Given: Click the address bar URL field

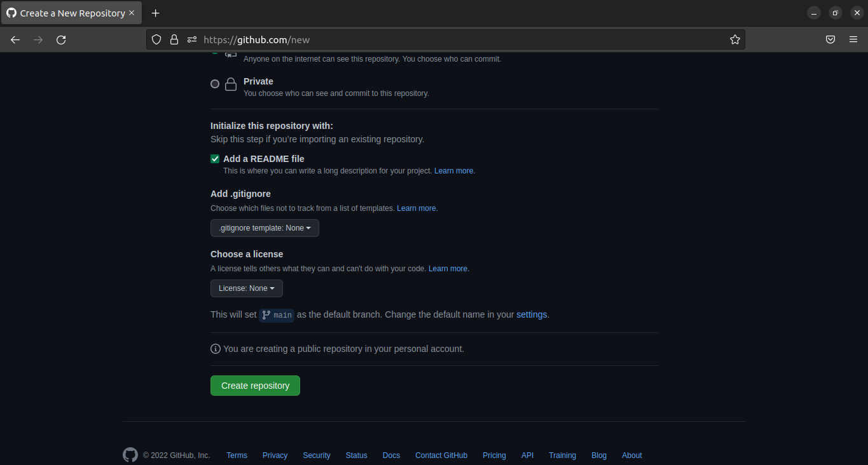Looking at the screenshot, I should (445, 39).
